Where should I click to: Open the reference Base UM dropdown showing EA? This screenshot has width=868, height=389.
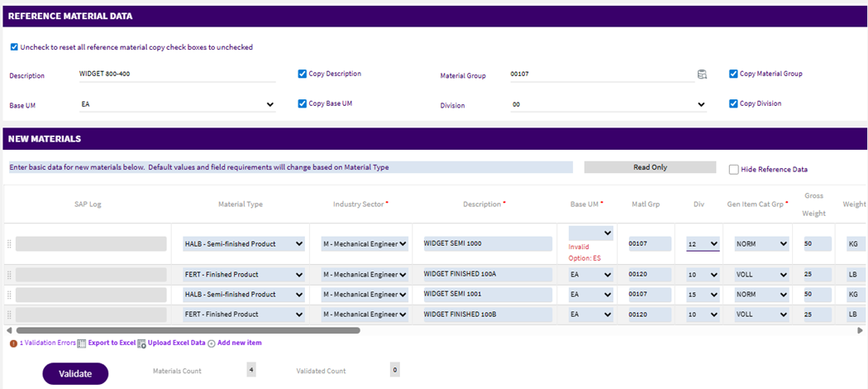point(178,104)
